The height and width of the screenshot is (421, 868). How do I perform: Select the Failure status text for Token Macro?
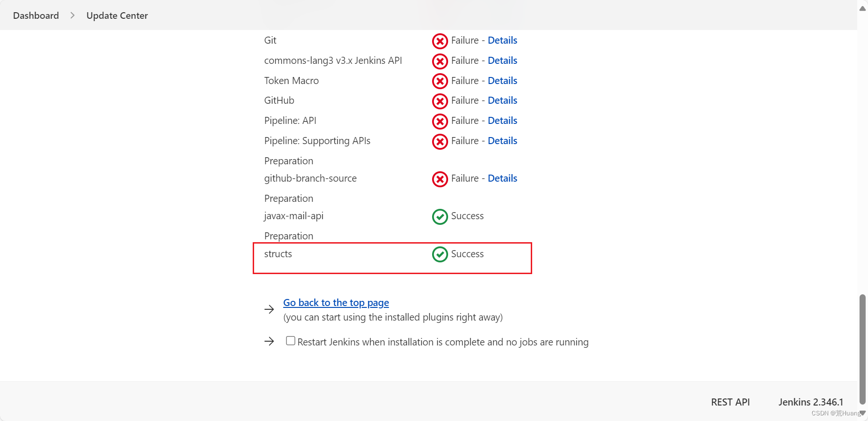(465, 81)
